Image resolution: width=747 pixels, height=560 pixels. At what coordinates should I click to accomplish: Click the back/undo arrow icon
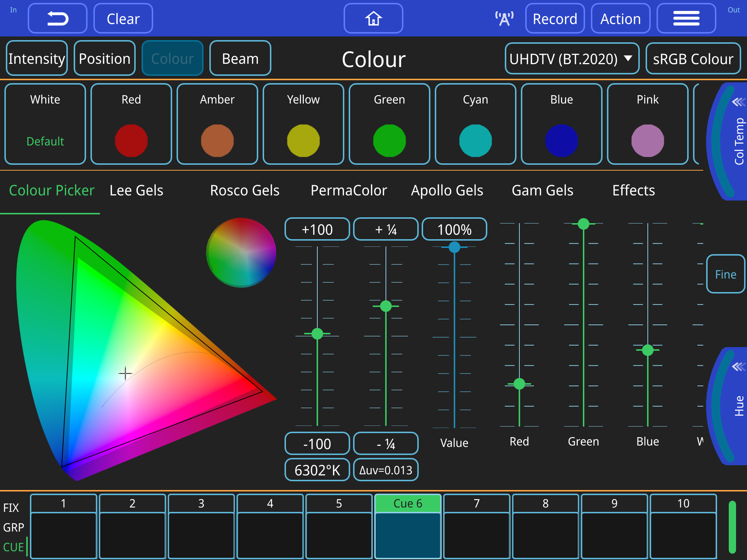57,18
